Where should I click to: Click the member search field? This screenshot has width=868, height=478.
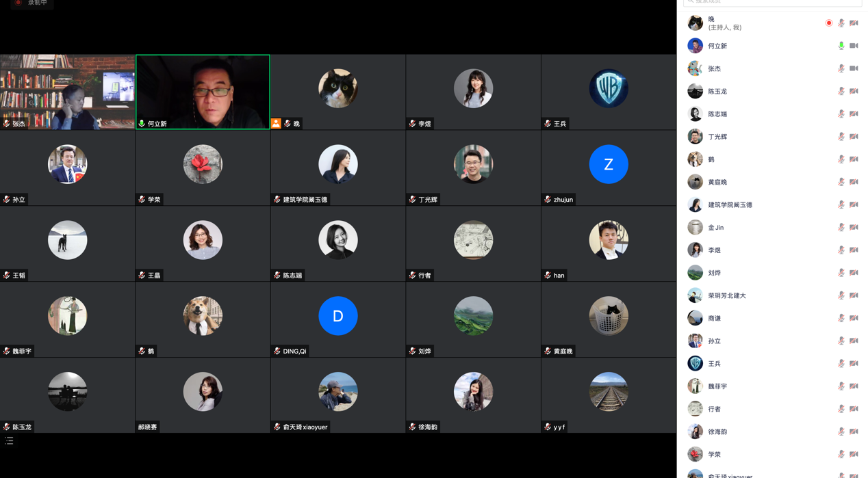[772, 3]
